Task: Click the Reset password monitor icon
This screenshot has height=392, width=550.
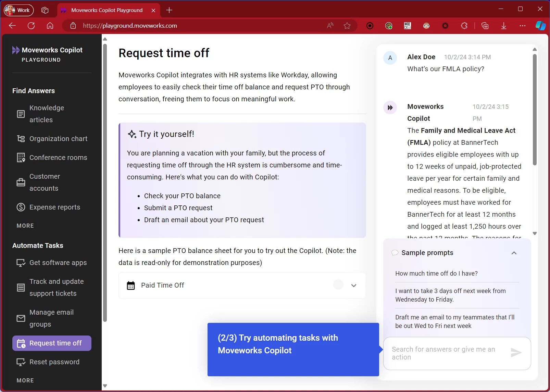Action: pos(21,362)
